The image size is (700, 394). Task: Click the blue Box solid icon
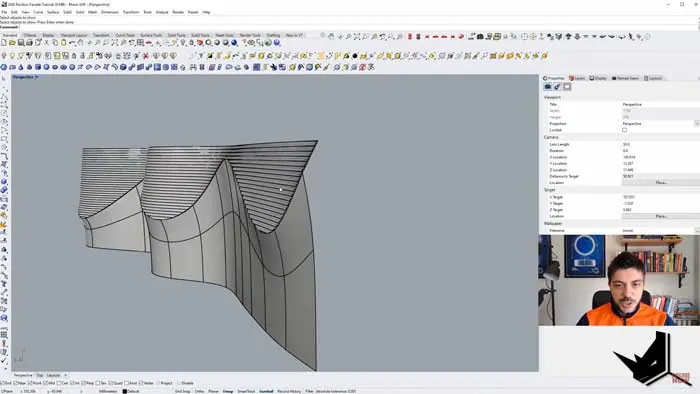(x=38, y=67)
